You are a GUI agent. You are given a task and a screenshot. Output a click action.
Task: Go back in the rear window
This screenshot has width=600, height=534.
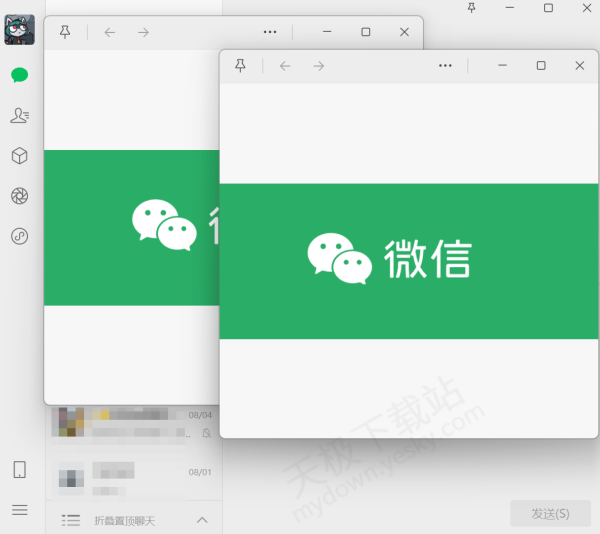pyautogui.click(x=110, y=32)
